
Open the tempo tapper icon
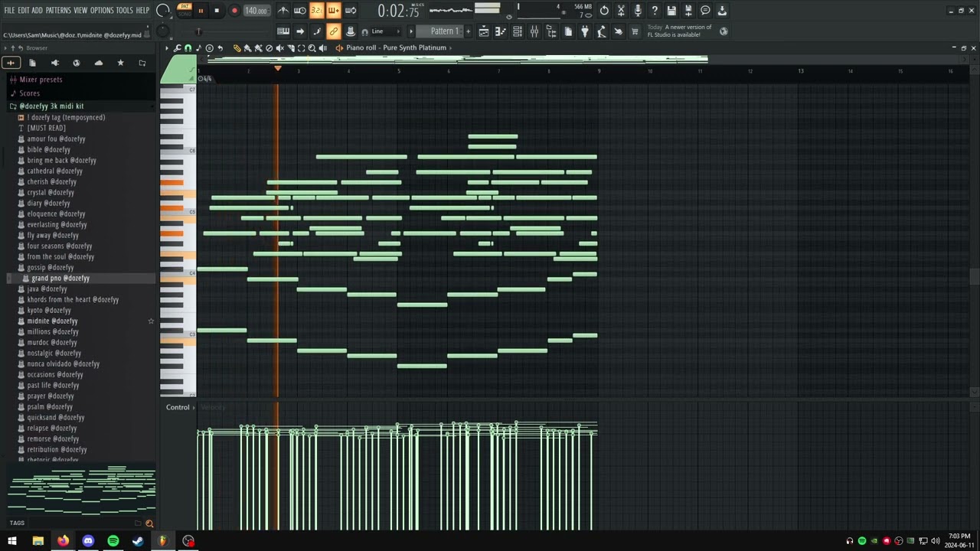[x=602, y=31]
